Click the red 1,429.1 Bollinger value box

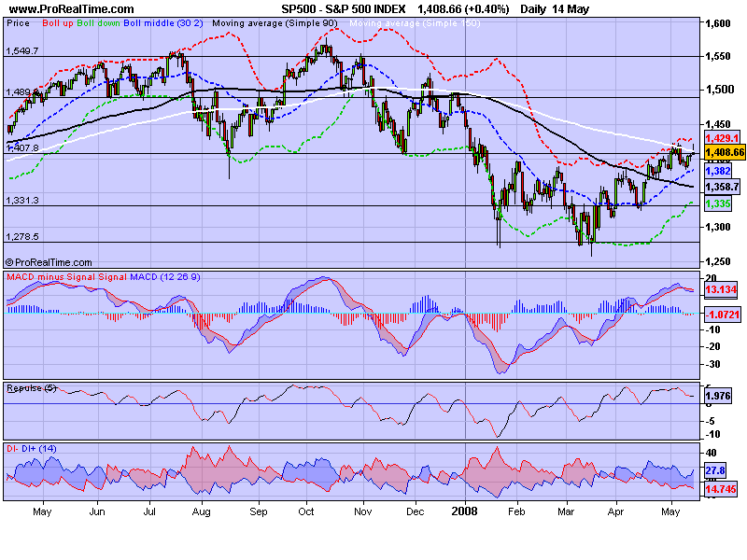click(722, 138)
